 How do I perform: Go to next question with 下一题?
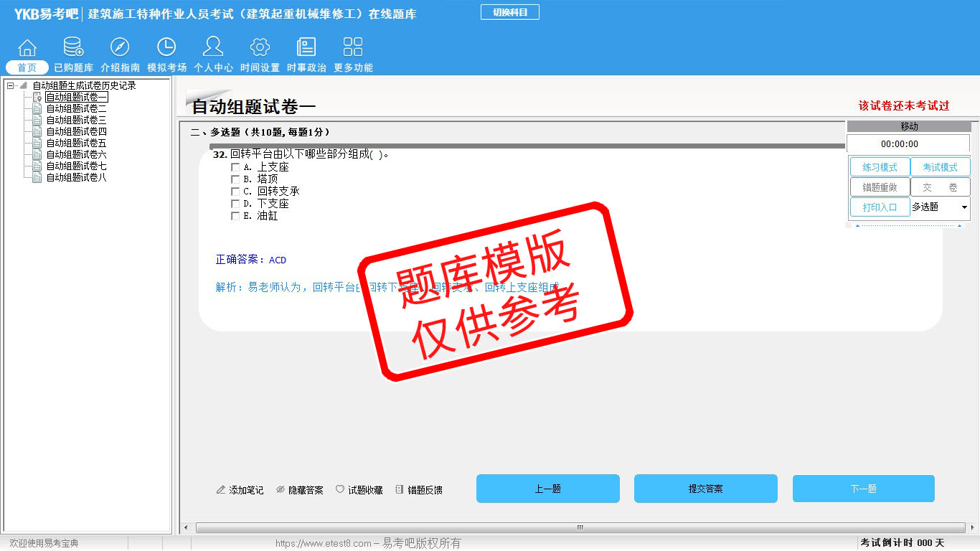[x=863, y=489]
